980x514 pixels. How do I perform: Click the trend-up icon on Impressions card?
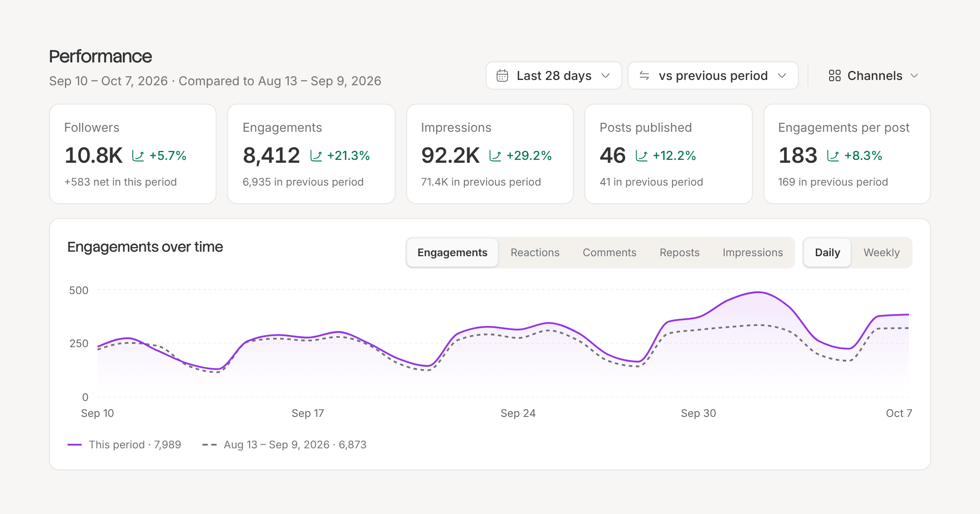tap(495, 156)
